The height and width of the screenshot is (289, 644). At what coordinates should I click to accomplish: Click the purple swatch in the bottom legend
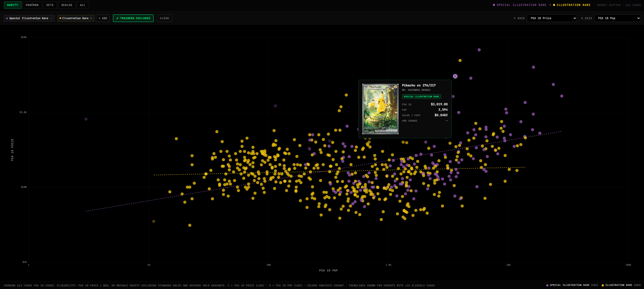[x=547, y=285]
